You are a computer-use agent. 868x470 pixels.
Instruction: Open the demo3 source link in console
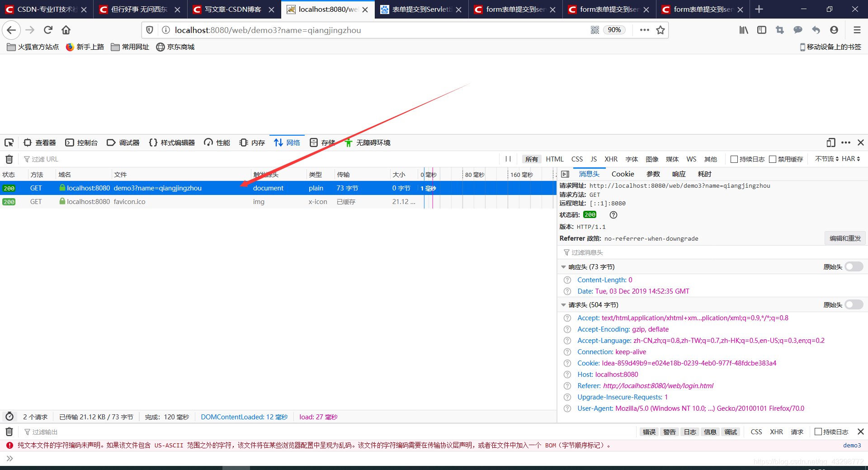[x=852, y=446]
